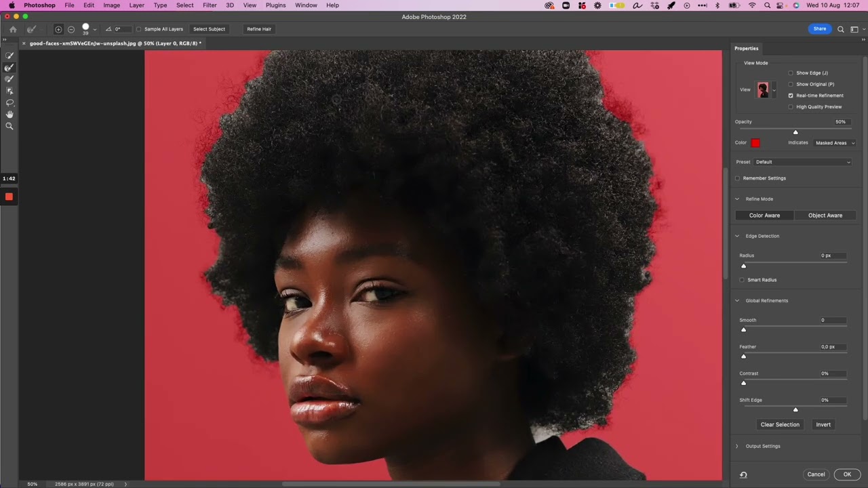
Task: Open the Indicates Masked Areas dropdown
Action: tap(835, 143)
